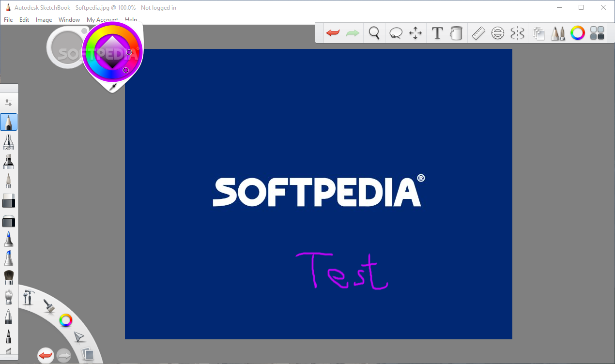Image resolution: width=615 pixels, height=364 pixels.
Task: Choose the blue-tipped ballpoint pen brush
Action: pos(9,239)
